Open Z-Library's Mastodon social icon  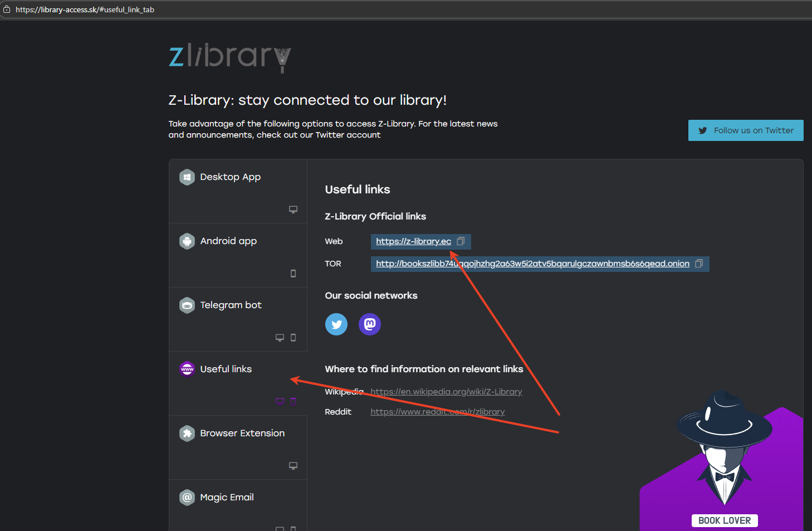click(x=369, y=324)
